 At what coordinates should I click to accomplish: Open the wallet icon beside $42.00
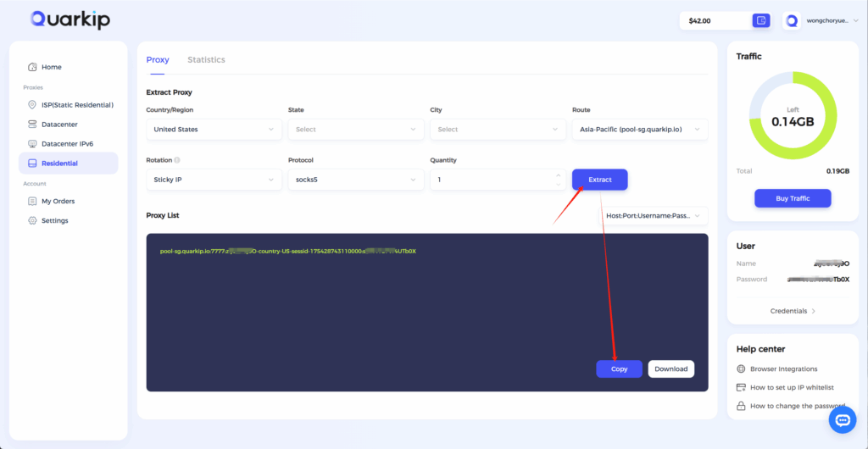point(761,21)
